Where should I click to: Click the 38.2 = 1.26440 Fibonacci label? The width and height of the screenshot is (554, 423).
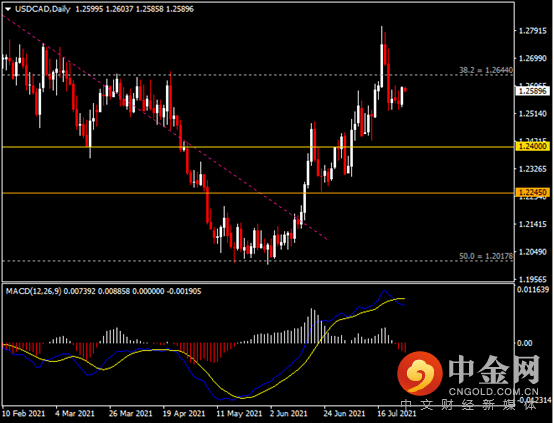pos(486,70)
